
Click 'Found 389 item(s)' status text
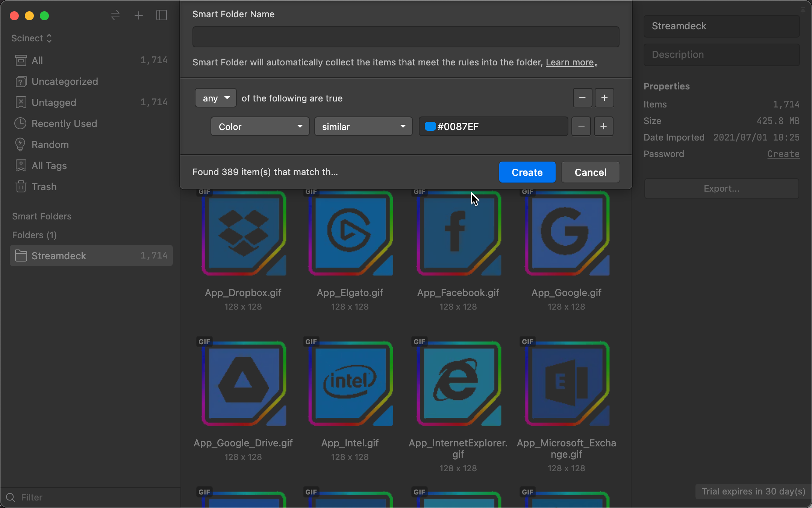click(265, 172)
